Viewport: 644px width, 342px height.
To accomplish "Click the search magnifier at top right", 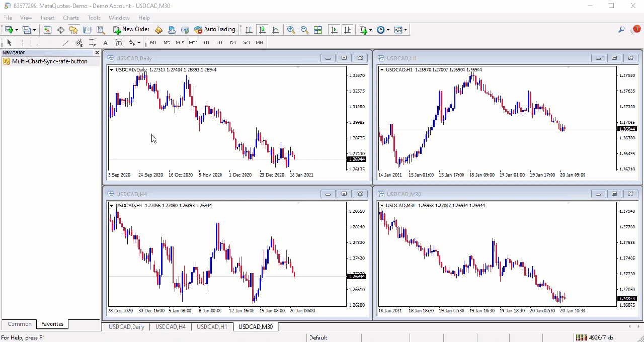I will (621, 30).
